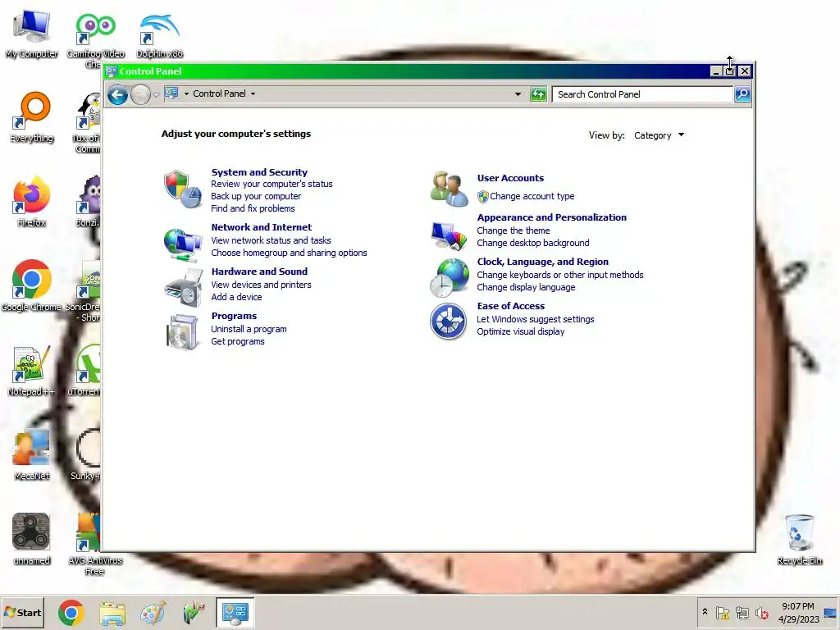Open Firefox desktop shortcut

[x=32, y=202]
